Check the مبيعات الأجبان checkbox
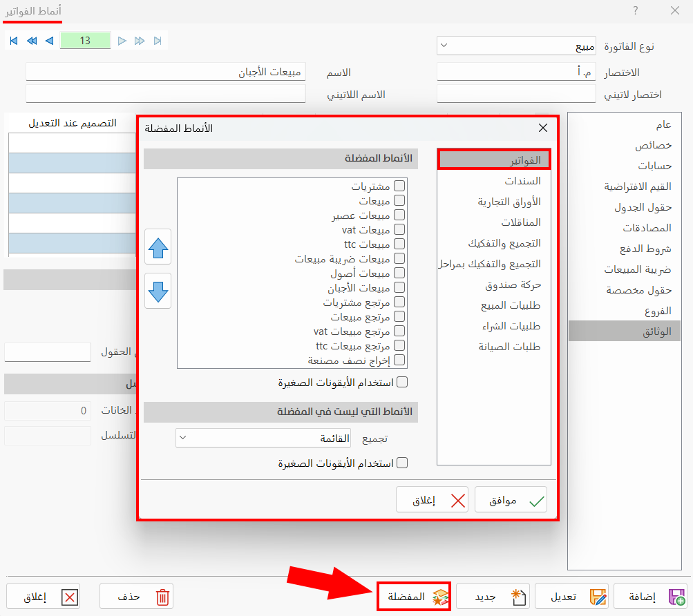The height and width of the screenshot is (616, 693). click(x=399, y=288)
